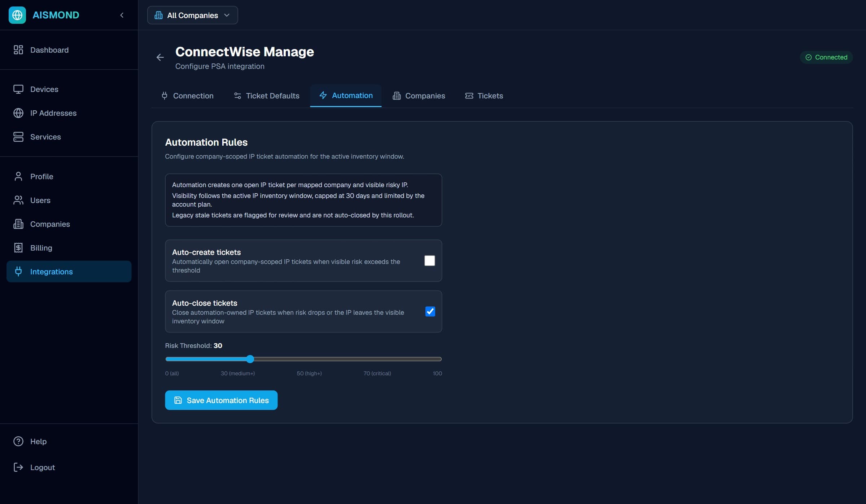Click the Profile person icon
The image size is (866, 504).
tap(18, 176)
